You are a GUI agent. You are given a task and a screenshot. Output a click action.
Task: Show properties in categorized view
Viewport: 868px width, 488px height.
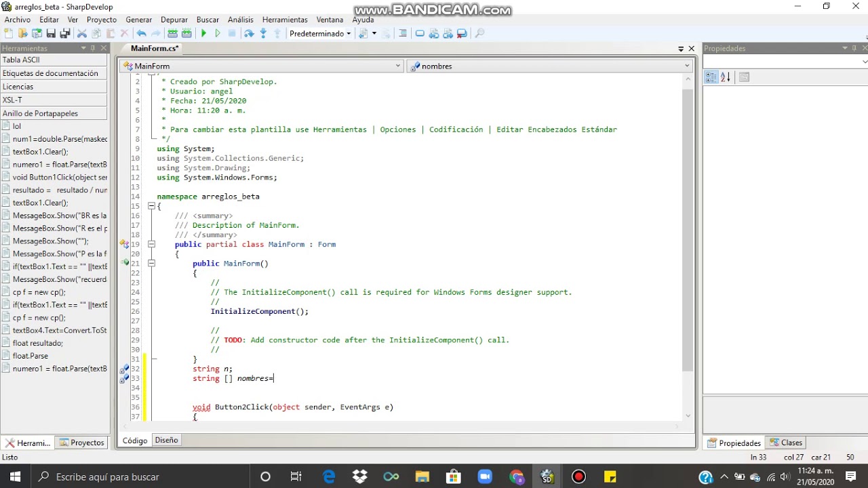tap(711, 77)
